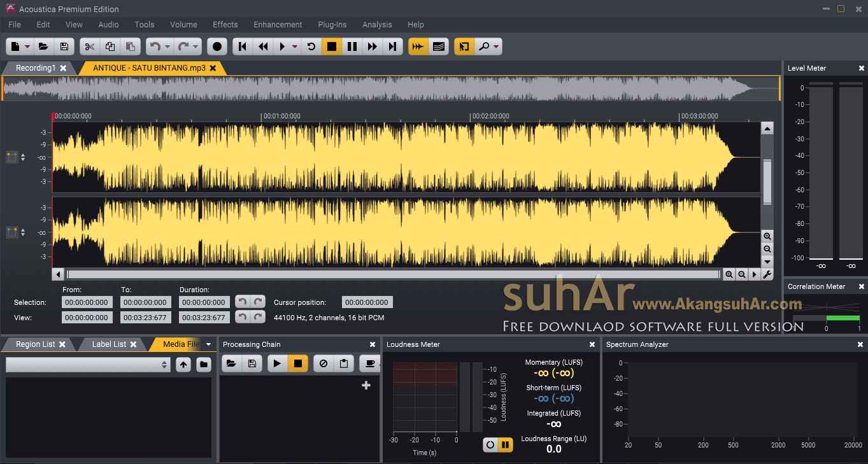868x464 pixels.
Task: Open the new file dropdown arrow
Action: (x=28, y=46)
